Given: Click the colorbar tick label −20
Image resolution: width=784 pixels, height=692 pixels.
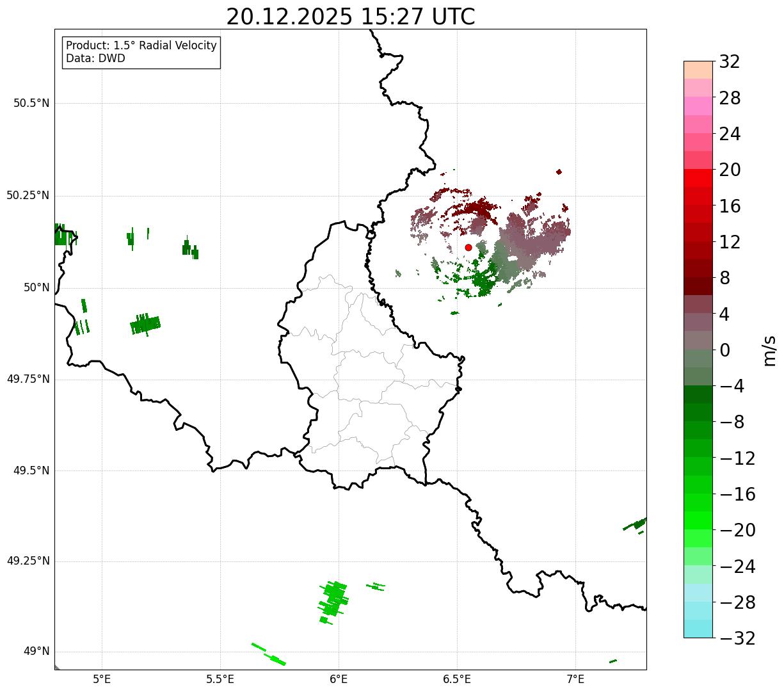Looking at the screenshot, I should [x=737, y=531].
